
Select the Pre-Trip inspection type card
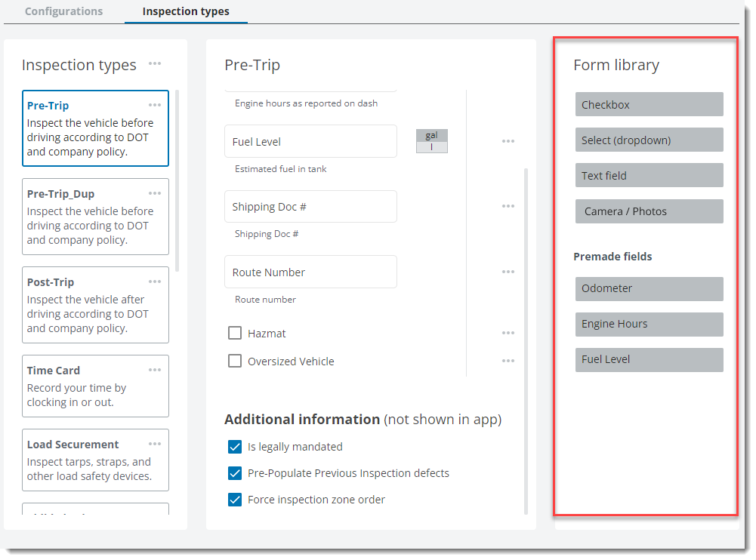click(95, 128)
